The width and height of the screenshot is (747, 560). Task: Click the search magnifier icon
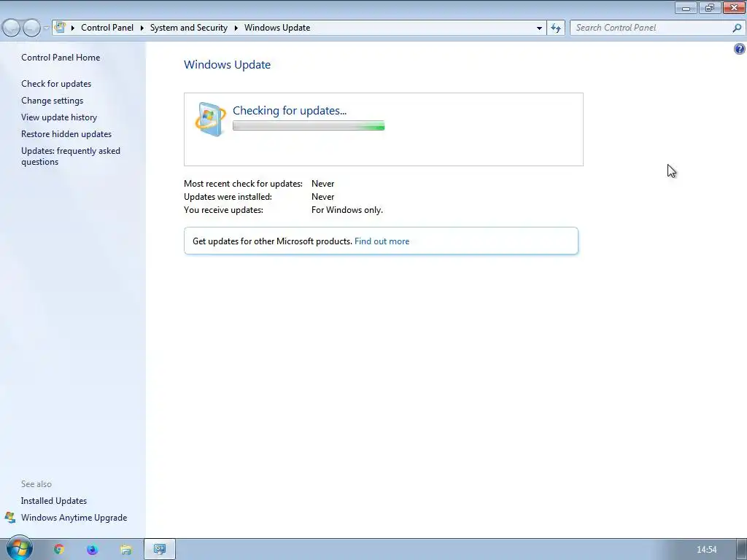pos(737,28)
